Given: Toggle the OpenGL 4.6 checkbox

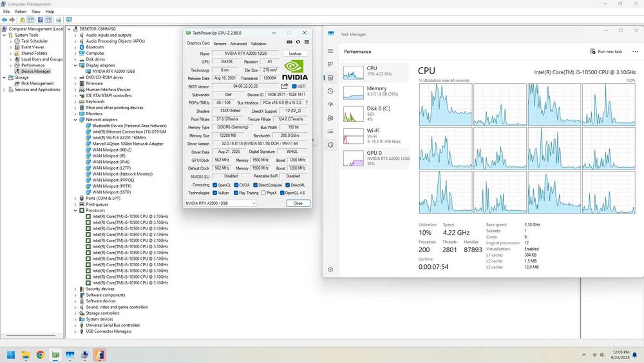Looking at the screenshot, I should tap(282, 193).
